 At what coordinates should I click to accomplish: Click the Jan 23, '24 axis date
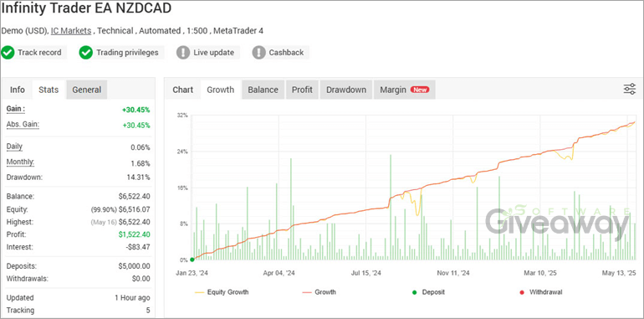(x=192, y=273)
